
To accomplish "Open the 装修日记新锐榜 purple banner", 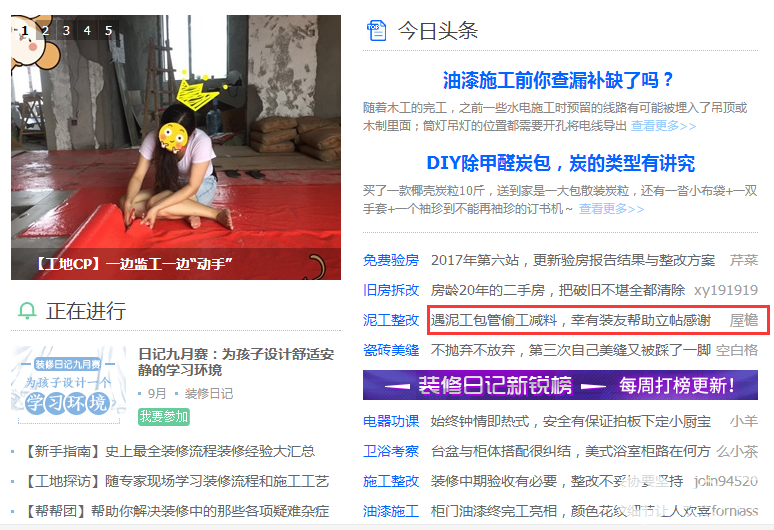I will point(560,385).
